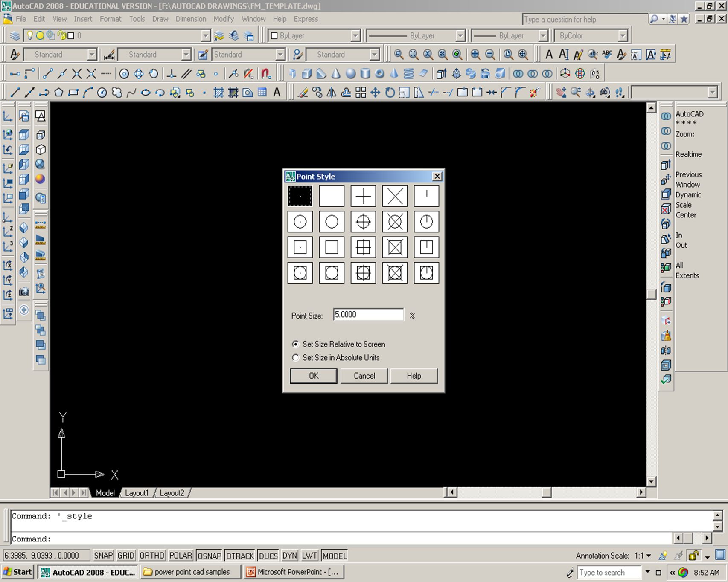
Task: Click OK in Point Style dialog
Action: coord(314,376)
